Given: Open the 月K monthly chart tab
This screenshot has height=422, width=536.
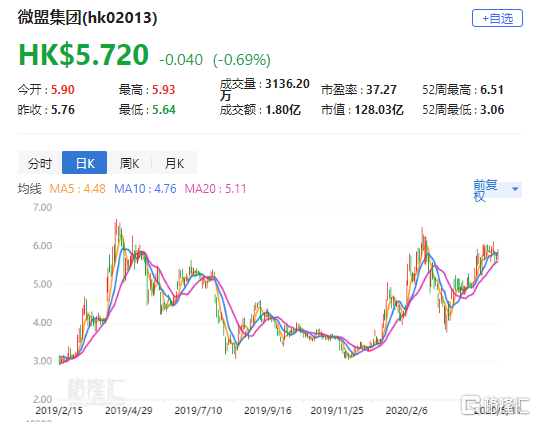Looking at the screenshot, I should (x=174, y=163).
